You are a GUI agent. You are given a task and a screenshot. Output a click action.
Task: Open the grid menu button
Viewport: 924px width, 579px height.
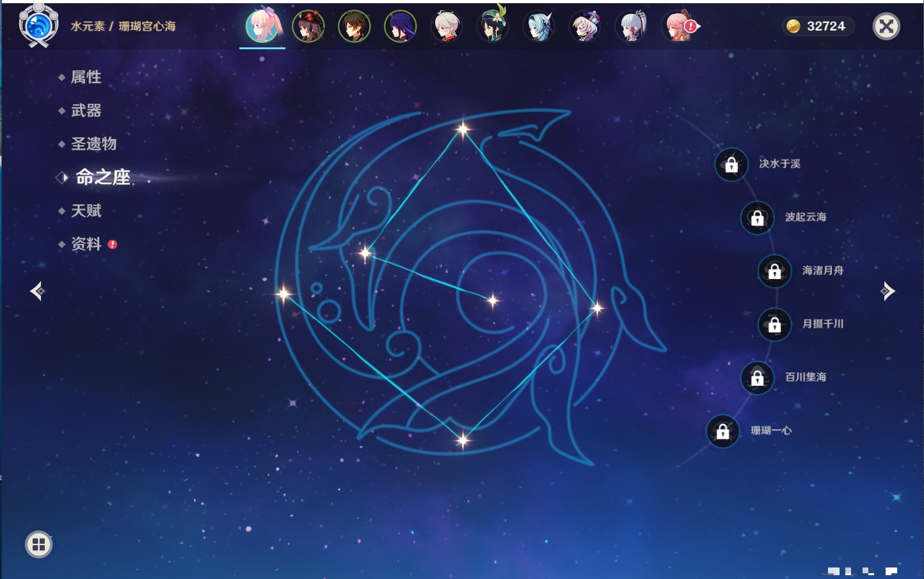tap(38, 544)
